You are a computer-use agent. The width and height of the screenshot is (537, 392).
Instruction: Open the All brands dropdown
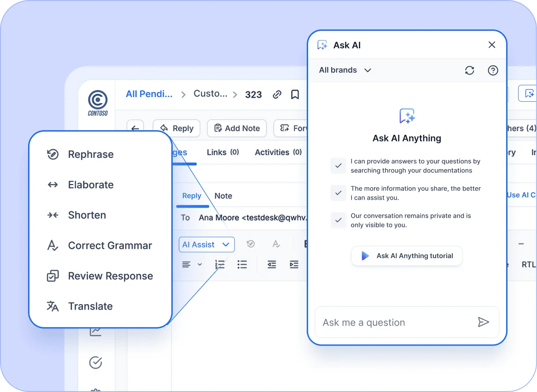[344, 70]
